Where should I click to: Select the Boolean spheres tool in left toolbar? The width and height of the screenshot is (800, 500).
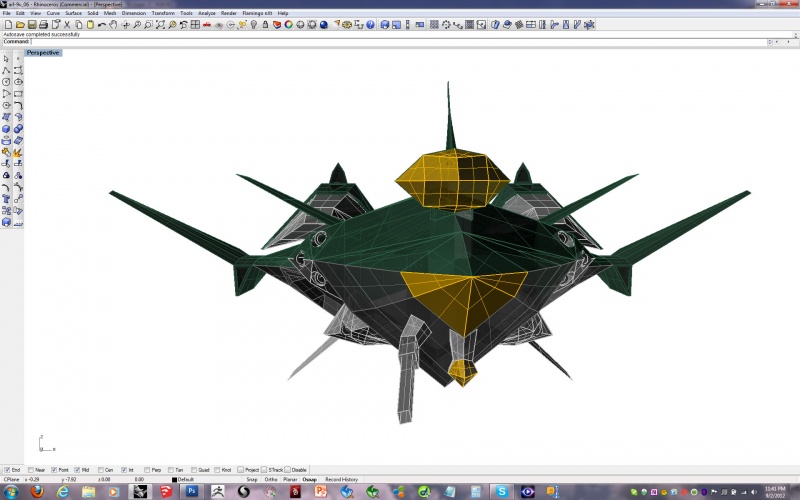(18, 129)
